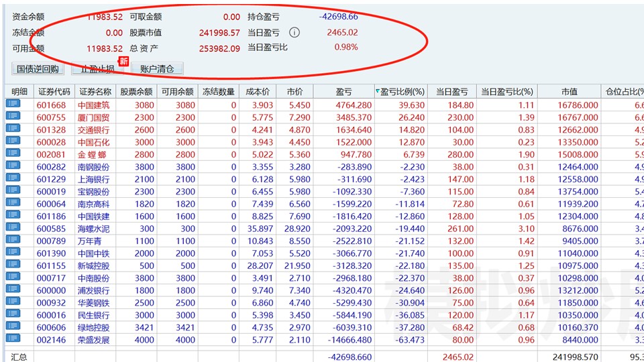Select stock code 600064
The height and width of the screenshot is (362, 644).
tap(51, 204)
